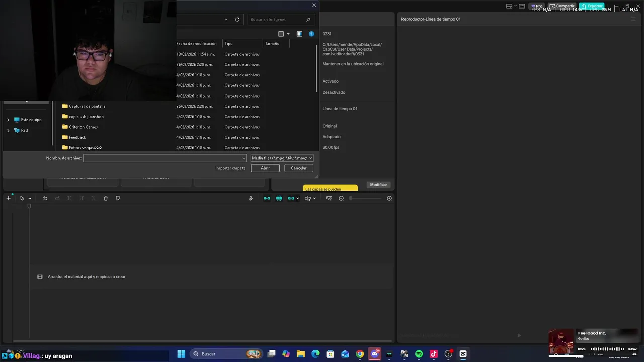The image size is (644, 362).
Task: Click the microphone record voiceover icon
Action: [x=251, y=198]
